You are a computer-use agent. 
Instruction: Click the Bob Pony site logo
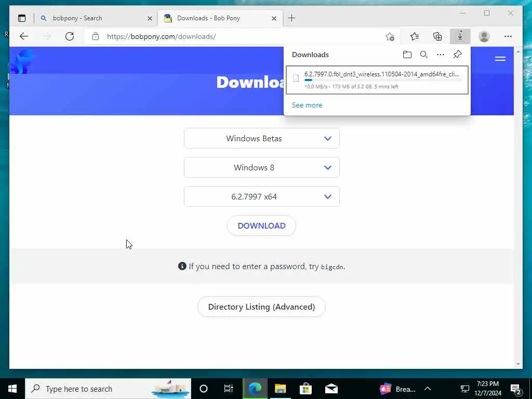pos(22,62)
